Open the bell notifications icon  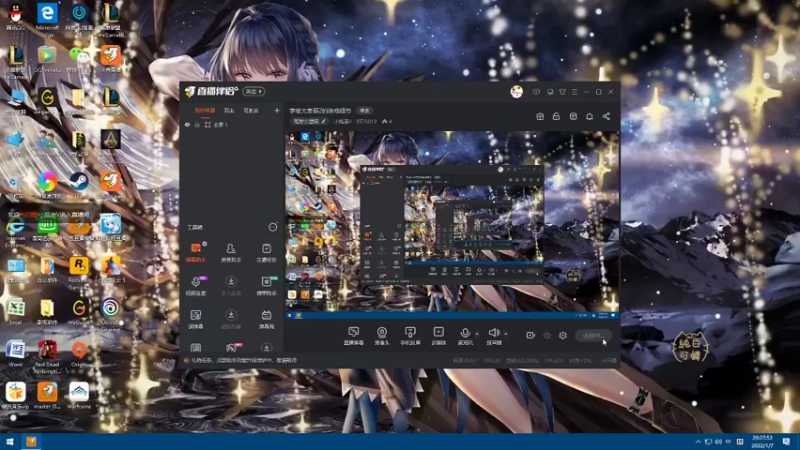589,116
